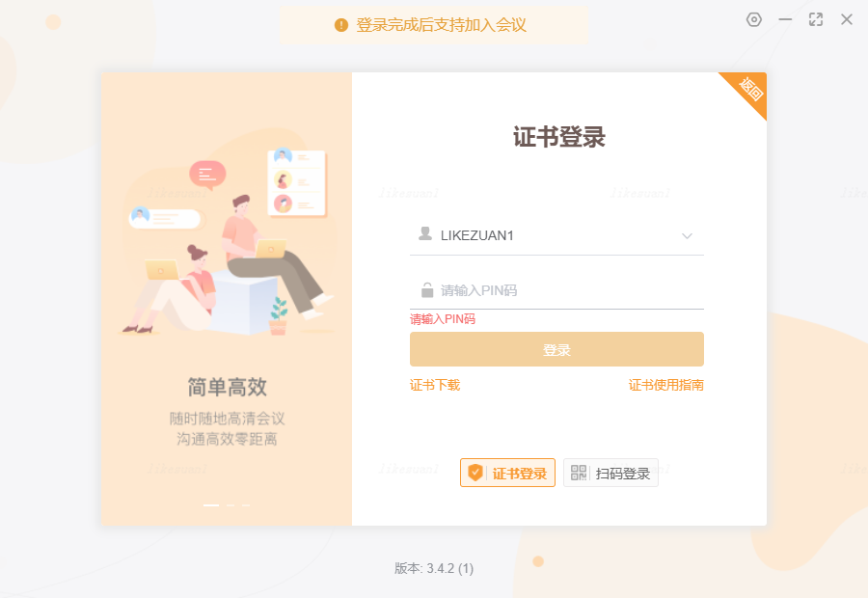Open the 证书使用指南 link
The height and width of the screenshot is (598, 868).
[665, 385]
